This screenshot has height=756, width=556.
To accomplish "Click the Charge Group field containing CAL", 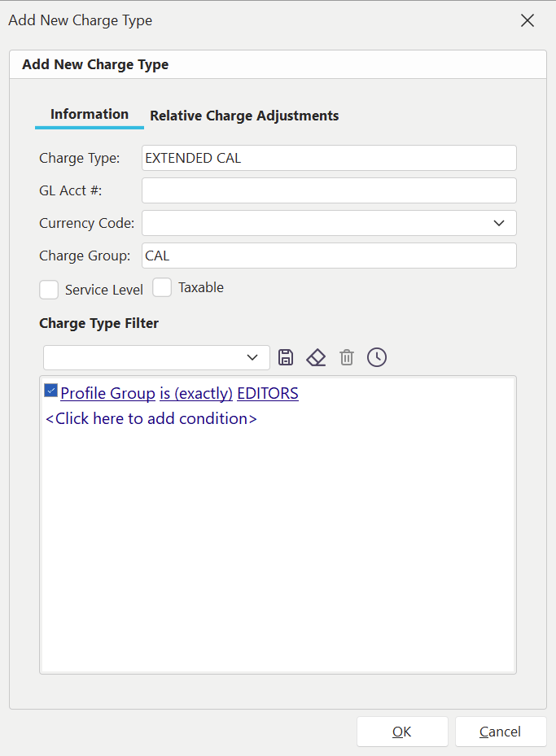I will (329, 256).
